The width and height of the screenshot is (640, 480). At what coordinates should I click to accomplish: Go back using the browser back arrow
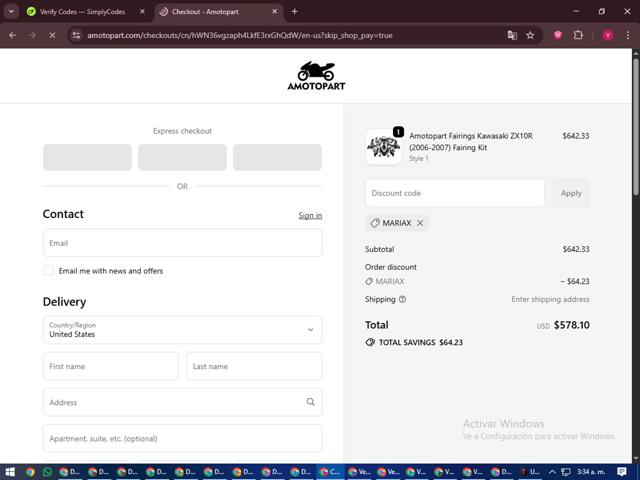12,36
